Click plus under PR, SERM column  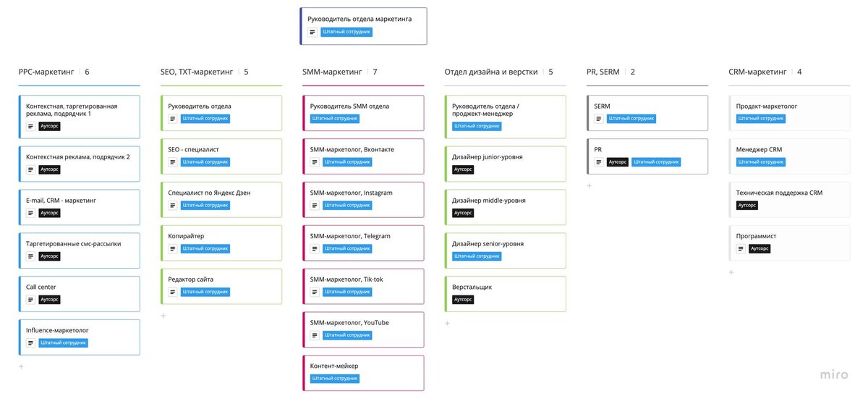pos(590,185)
